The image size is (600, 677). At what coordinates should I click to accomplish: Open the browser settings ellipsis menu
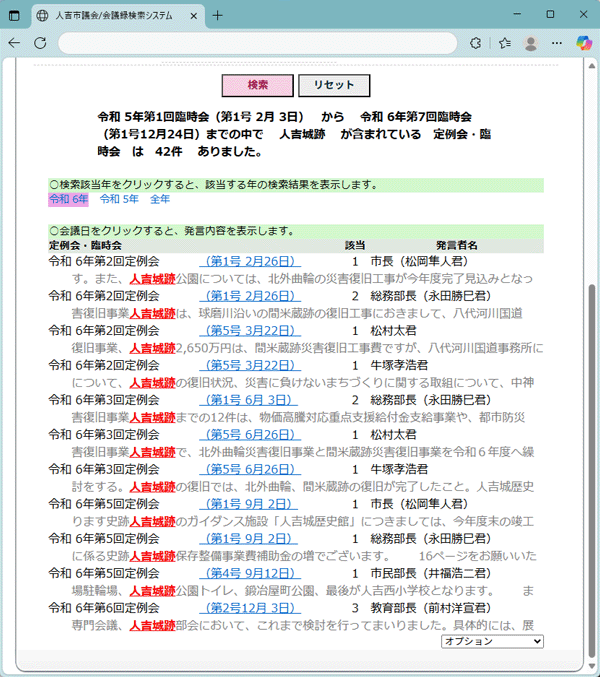(x=557, y=43)
